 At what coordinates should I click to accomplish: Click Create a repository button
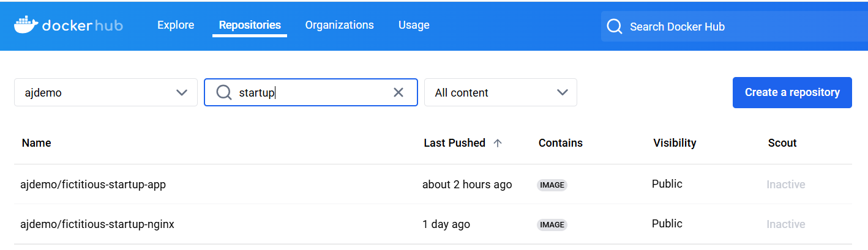[x=792, y=92]
